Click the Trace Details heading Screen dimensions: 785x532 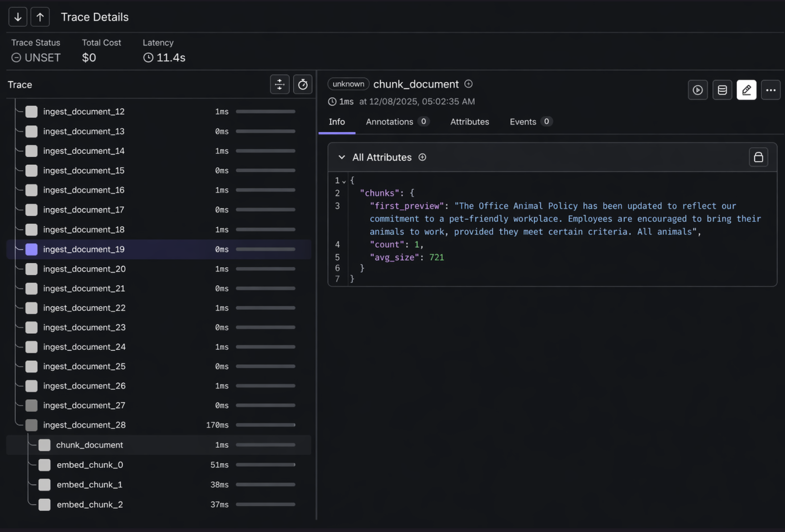click(95, 17)
